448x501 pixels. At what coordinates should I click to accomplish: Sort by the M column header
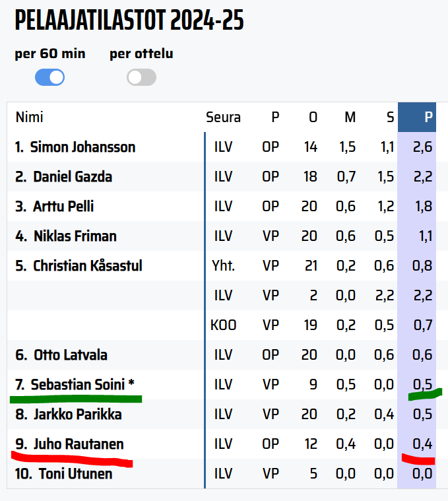pos(350,117)
